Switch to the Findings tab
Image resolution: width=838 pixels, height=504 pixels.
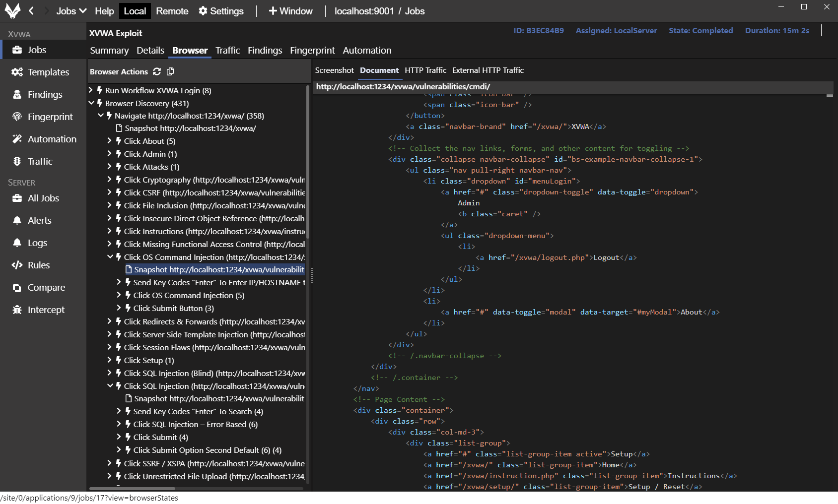[265, 50]
